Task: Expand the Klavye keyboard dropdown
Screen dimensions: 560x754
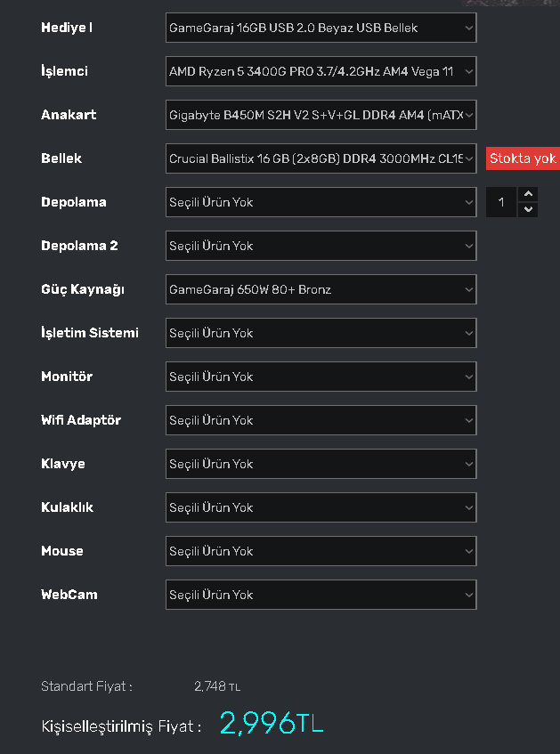Action: (x=321, y=464)
